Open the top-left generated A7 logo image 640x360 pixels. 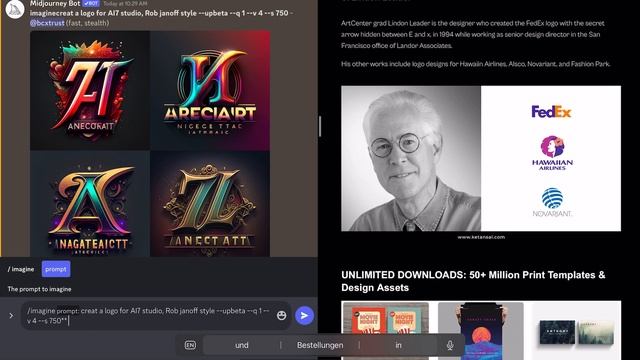[x=90, y=90]
